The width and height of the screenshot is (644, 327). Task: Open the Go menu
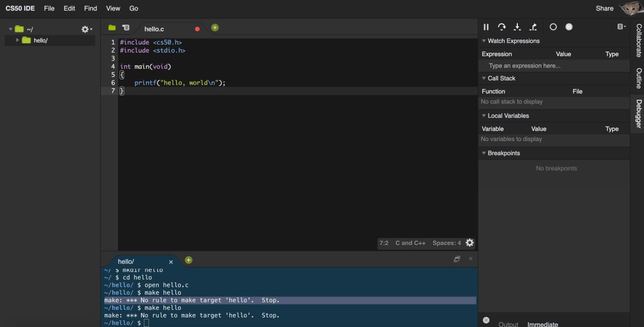(x=134, y=8)
